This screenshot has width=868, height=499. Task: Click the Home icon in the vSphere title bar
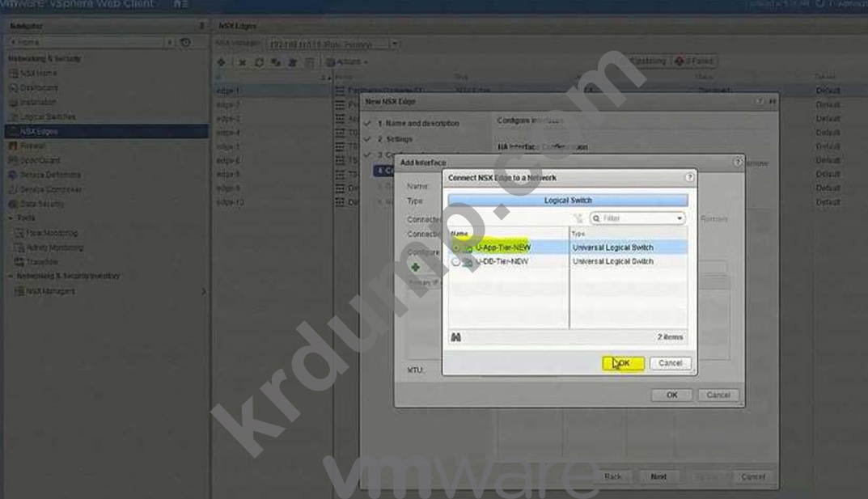177,4
